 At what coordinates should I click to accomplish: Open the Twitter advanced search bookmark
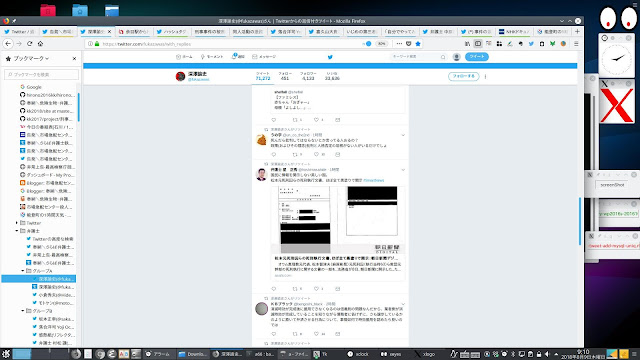pyautogui.click(x=49, y=239)
